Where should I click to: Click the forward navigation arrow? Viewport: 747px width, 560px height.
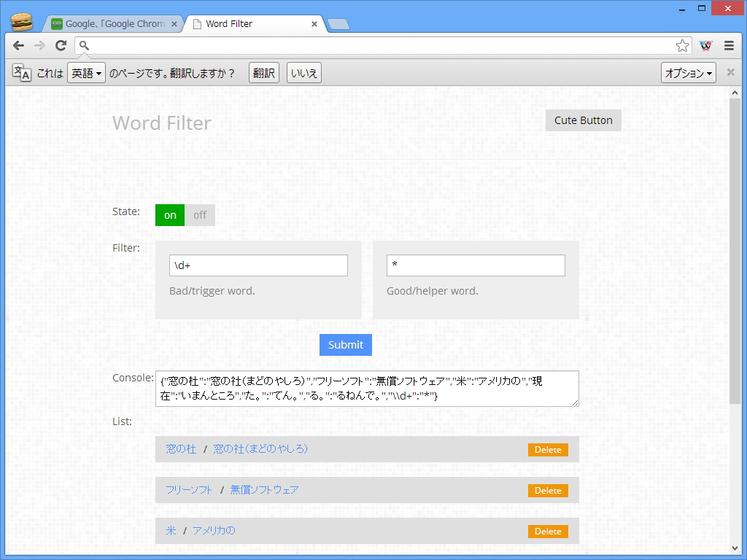click(39, 45)
